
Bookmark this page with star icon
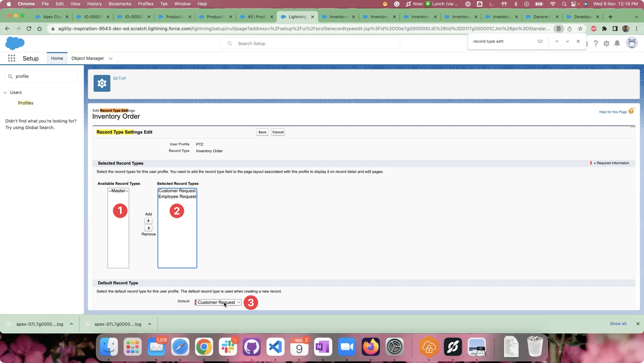(580, 29)
